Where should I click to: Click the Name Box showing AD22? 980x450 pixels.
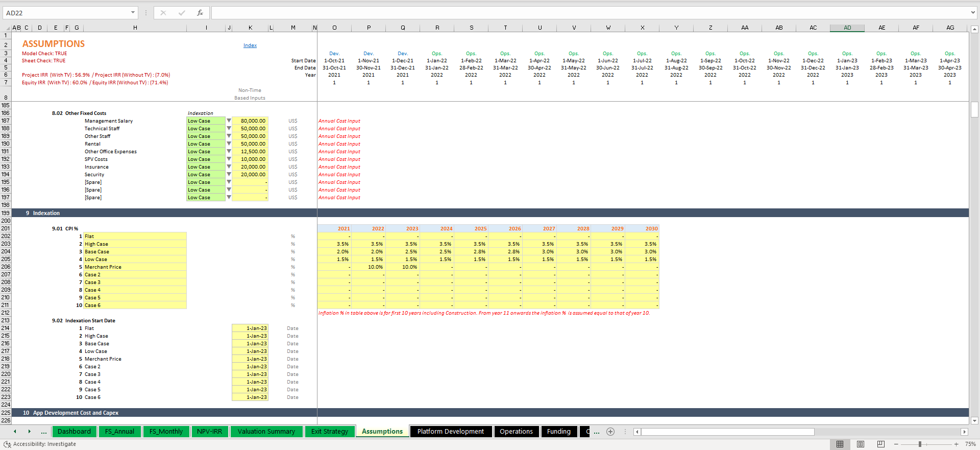click(x=66, y=13)
